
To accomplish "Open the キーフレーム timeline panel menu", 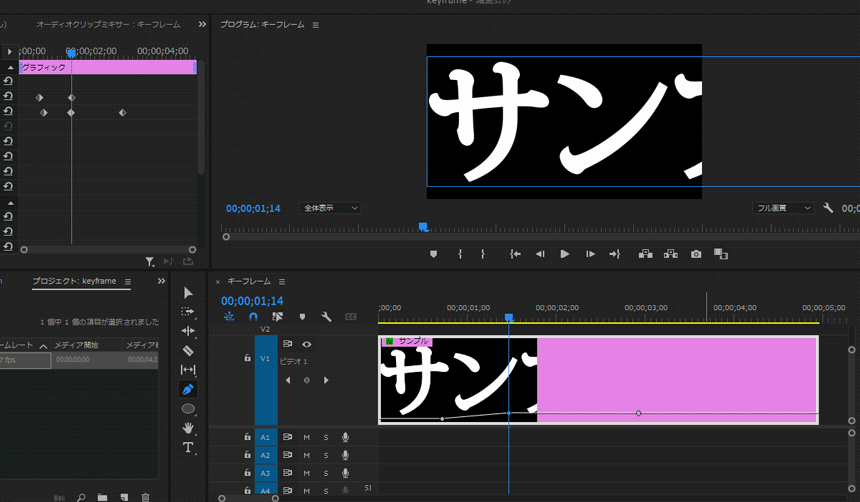I will pos(282,281).
